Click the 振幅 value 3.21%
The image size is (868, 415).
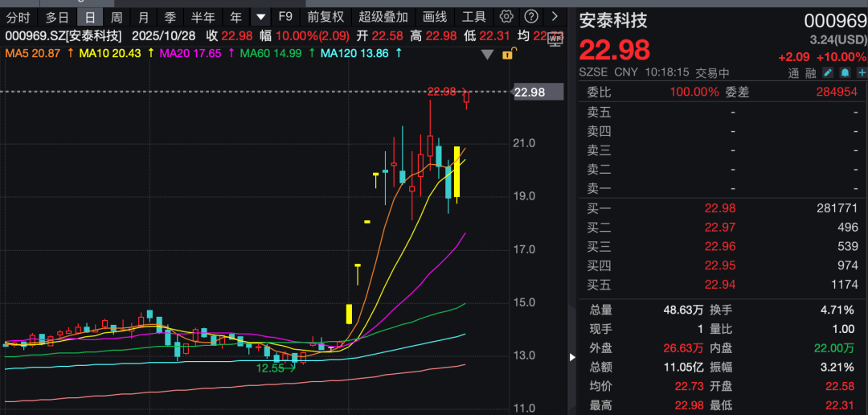[837, 367]
